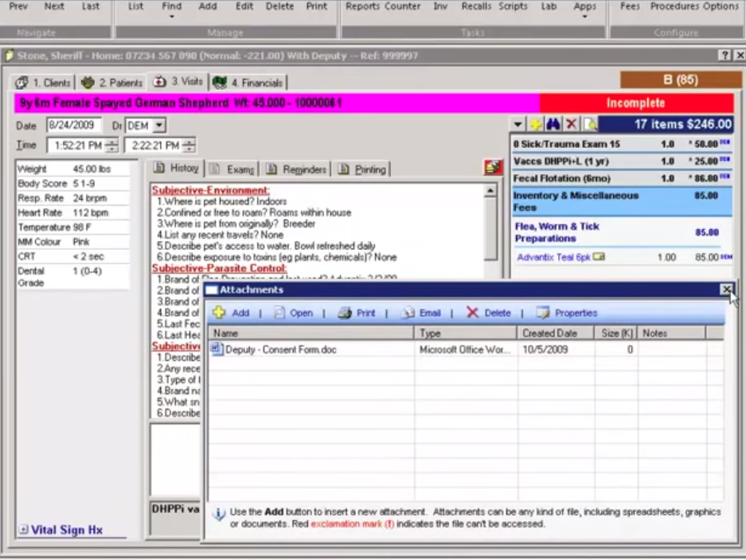
Task: Click the start time spinner control
Action: (x=111, y=146)
